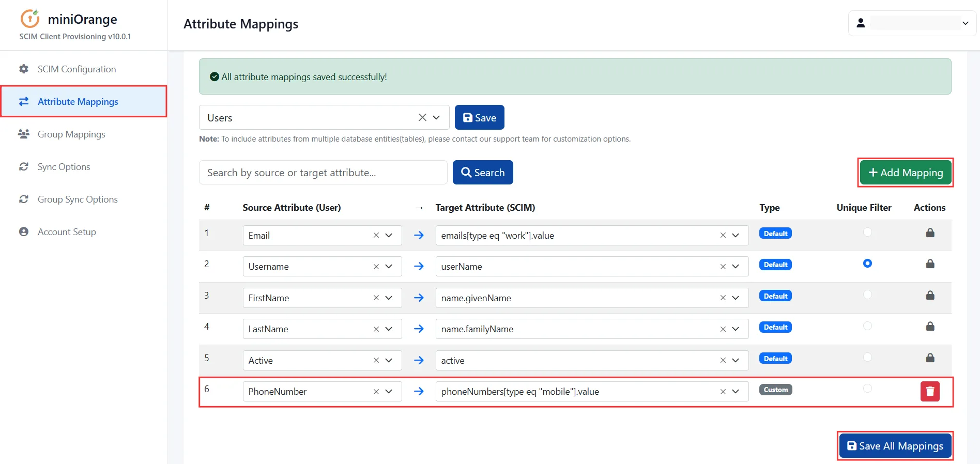980x464 pixels.
Task: Expand the Active source attribute dropdown
Action: click(x=389, y=360)
